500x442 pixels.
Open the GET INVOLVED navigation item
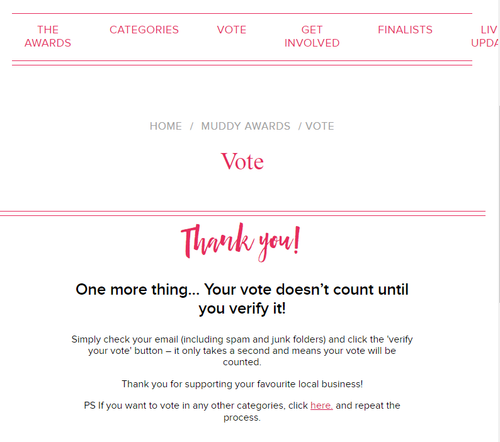pyautogui.click(x=312, y=36)
